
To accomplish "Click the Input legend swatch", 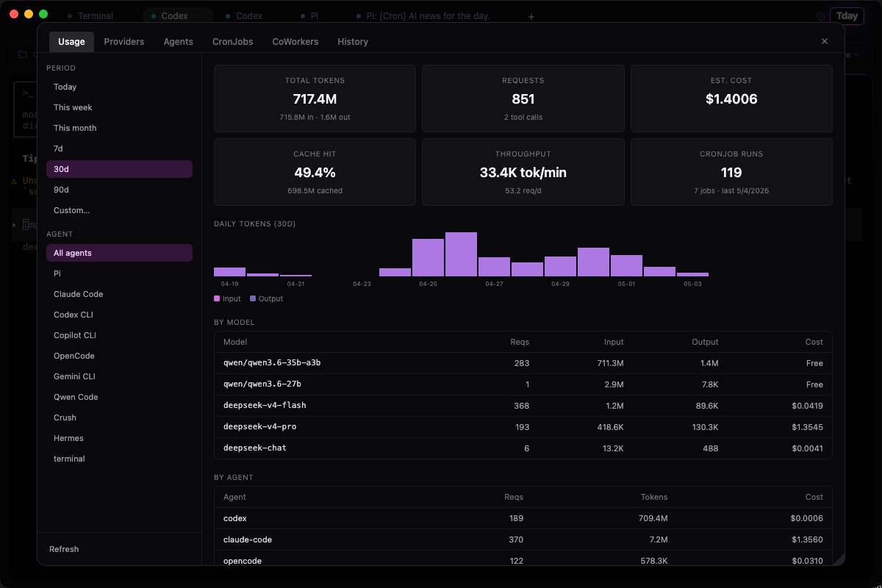I will pos(217,298).
